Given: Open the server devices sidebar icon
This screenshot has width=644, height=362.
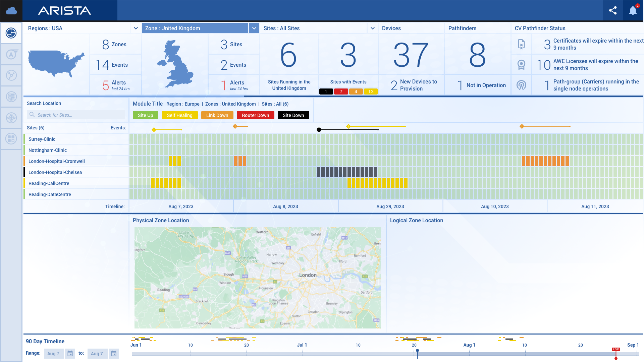Looking at the screenshot, I should coord(11,97).
